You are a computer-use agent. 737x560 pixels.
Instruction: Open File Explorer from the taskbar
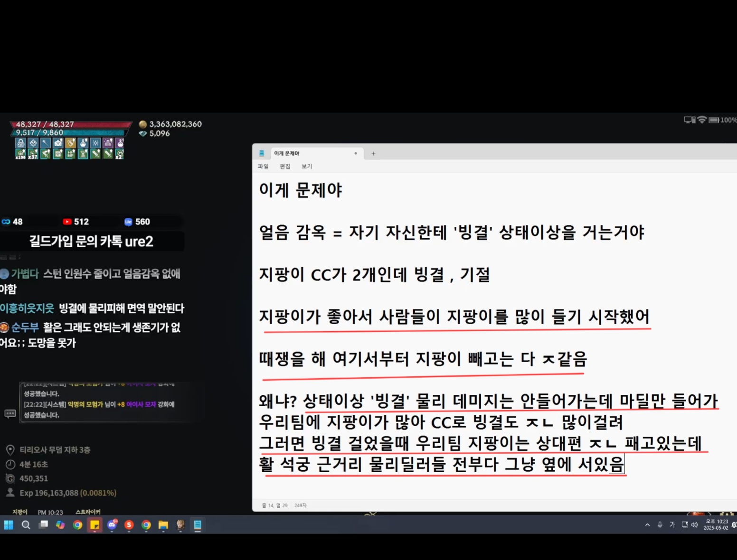tap(163, 524)
